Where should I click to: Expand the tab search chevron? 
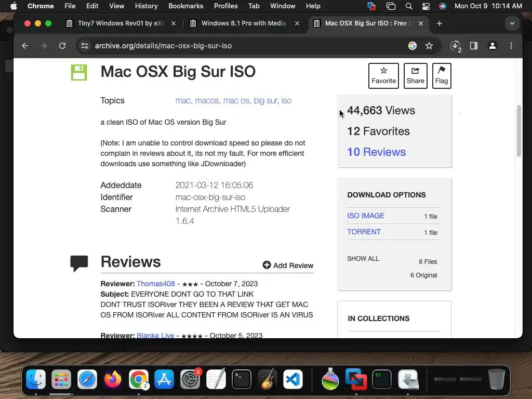512,23
